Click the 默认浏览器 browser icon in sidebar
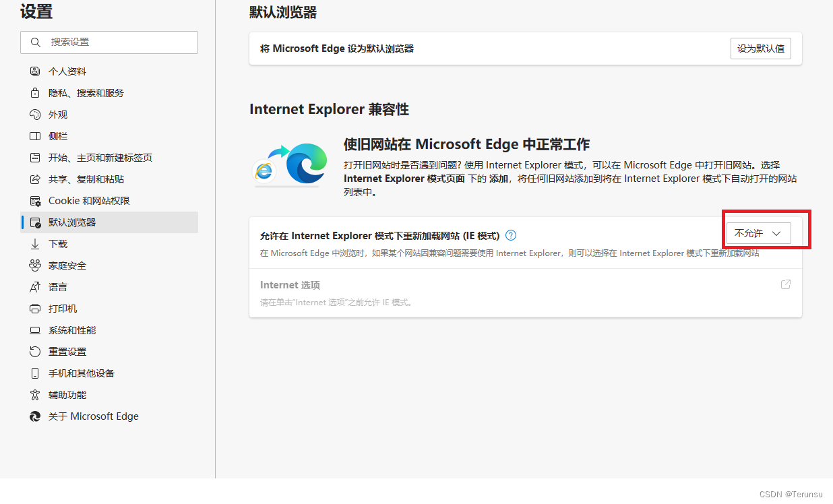This screenshot has width=833, height=504. point(35,222)
